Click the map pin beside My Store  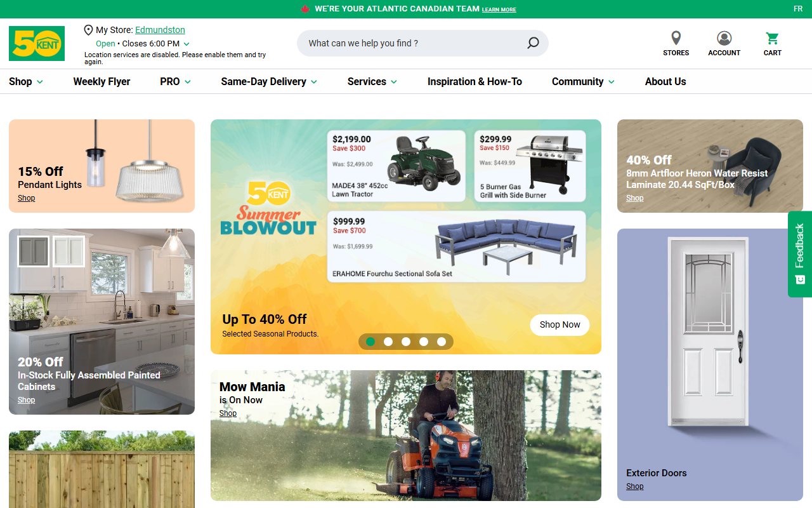(x=88, y=30)
